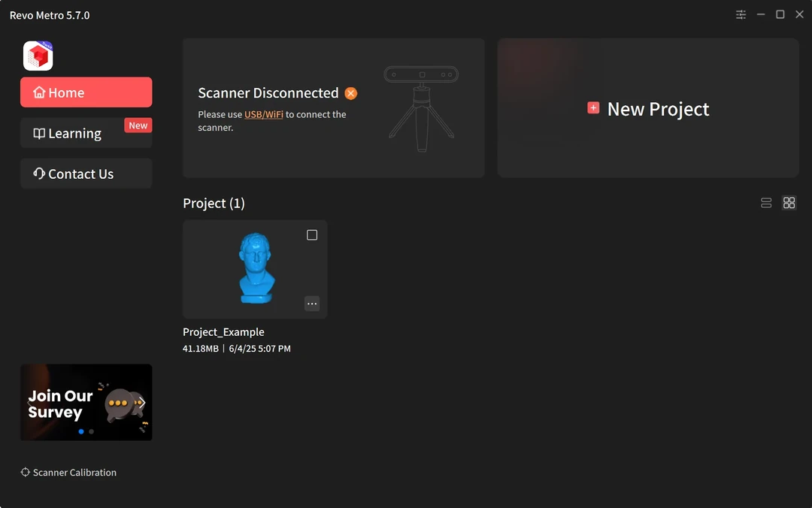Switch projects to list view
Viewport: 812px width, 508px height.
(x=766, y=203)
